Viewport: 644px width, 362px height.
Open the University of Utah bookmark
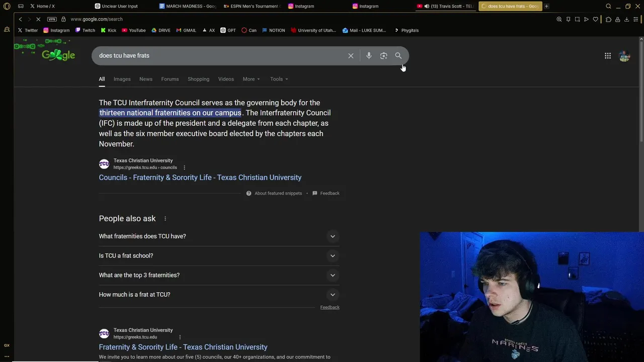click(x=313, y=30)
